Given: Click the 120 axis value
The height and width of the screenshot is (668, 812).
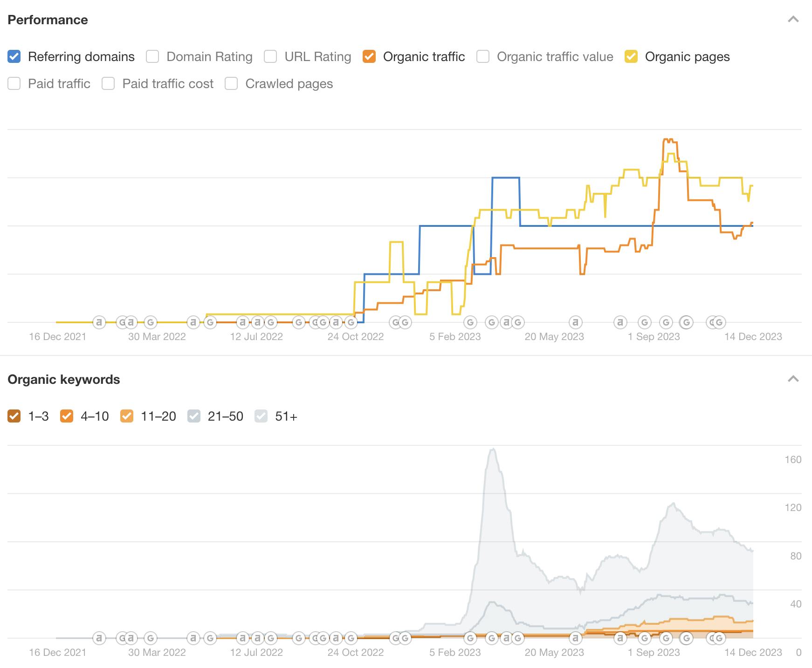Looking at the screenshot, I should click(x=793, y=508).
